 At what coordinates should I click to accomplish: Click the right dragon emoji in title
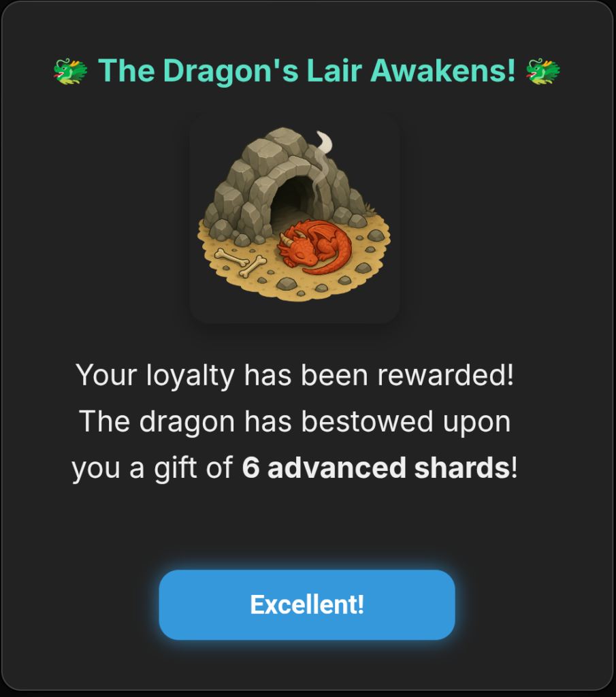[x=543, y=71]
